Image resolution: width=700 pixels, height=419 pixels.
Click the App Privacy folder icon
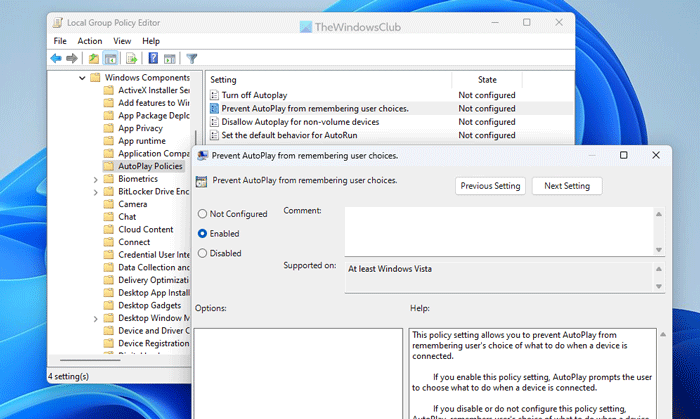click(108, 128)
